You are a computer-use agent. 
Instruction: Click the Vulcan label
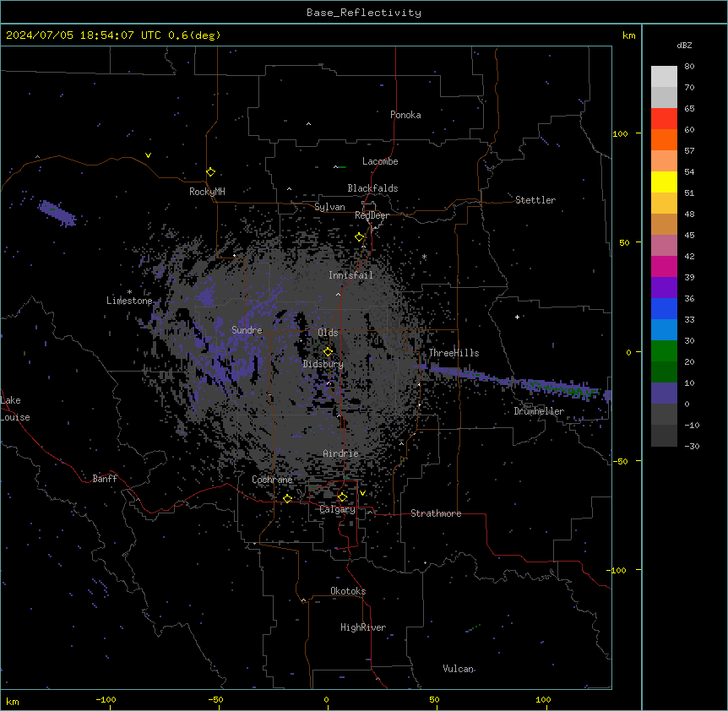click(458, 669)
